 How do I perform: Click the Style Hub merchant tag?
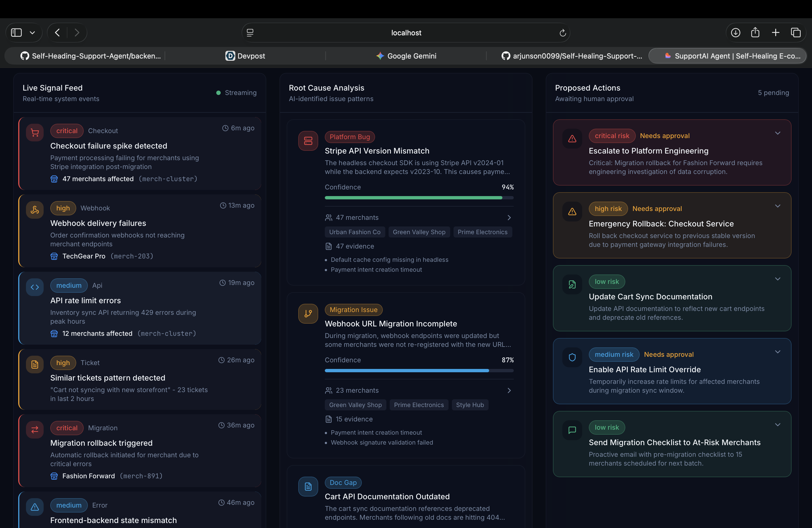[x=470, y=405]
